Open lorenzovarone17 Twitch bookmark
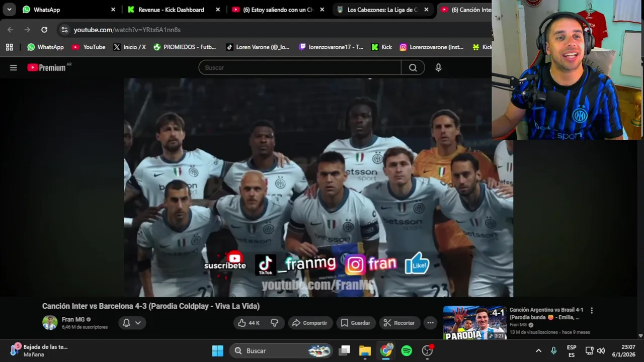Viewport: 644px width, 362px height. (x=331, y=47)
